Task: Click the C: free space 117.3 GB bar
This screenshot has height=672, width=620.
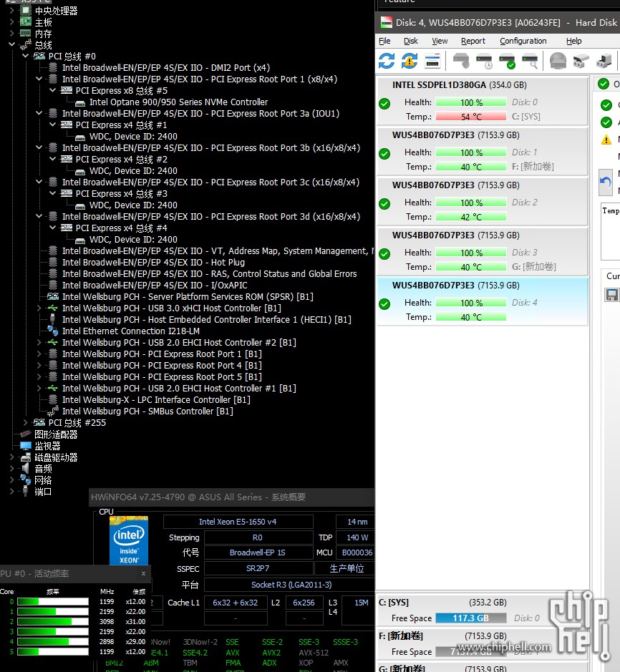Action: [x=471, y=618]
